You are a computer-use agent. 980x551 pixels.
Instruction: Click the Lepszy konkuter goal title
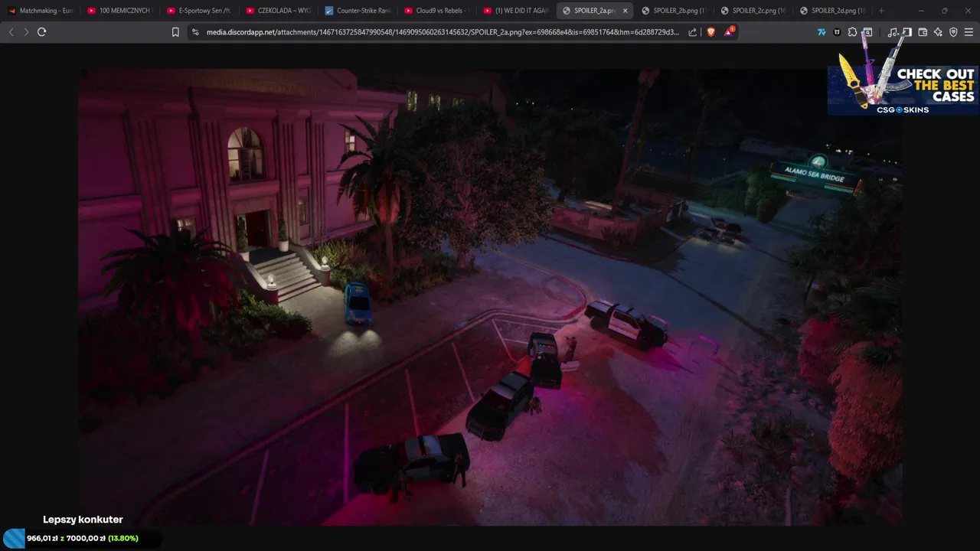click(x=83, y=520)
